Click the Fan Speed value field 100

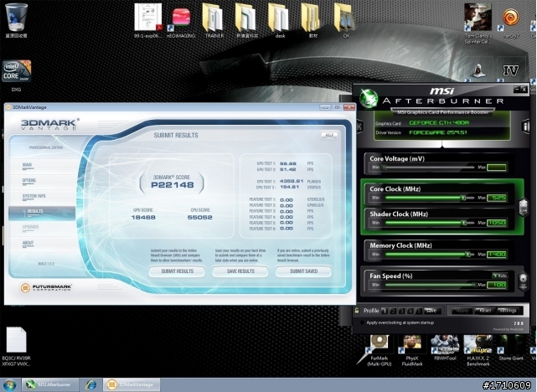(x=497, y=285)
